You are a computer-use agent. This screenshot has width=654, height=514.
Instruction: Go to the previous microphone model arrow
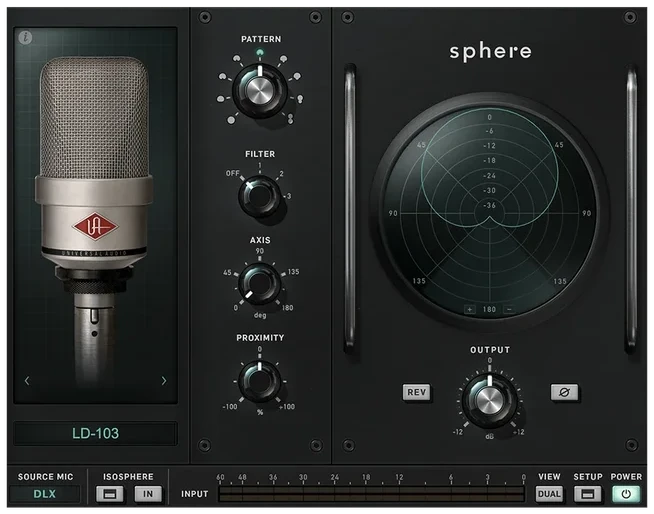[x=27, y=380]
